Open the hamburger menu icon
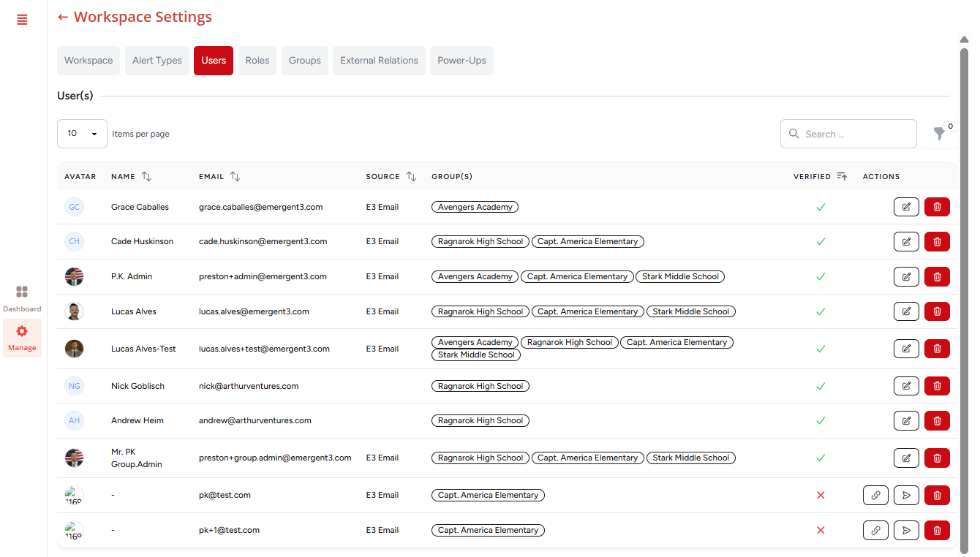The height and width of the screenshot is (557, 980). [x=22, y=20]
